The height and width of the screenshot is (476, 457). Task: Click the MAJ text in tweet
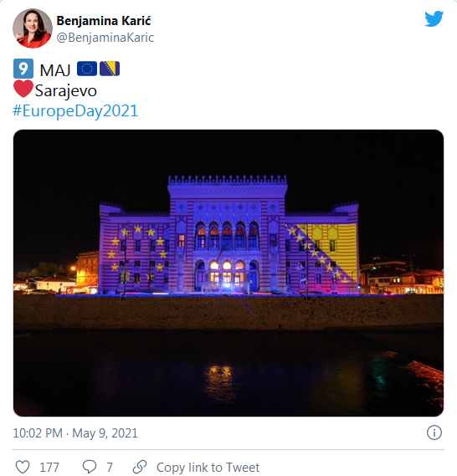tap(55, 71)
